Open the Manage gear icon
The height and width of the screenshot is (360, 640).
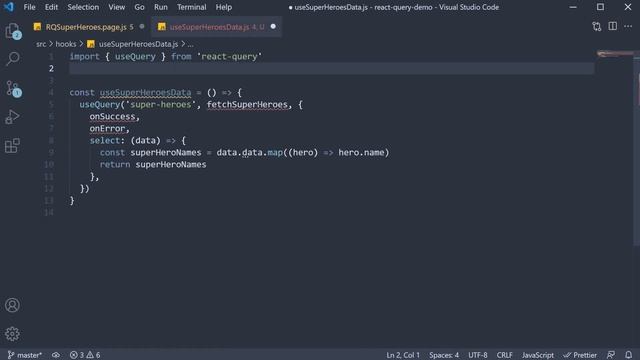pos(12,334)
